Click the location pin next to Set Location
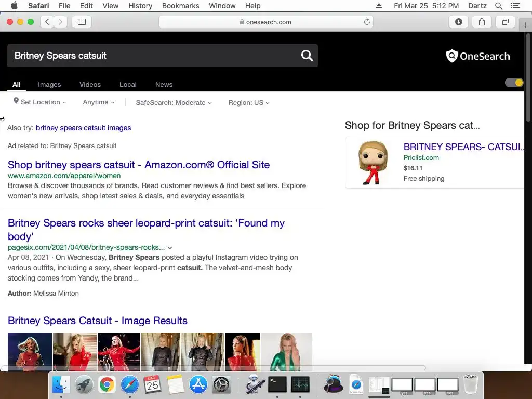532x399 pixels. tap(16, 101)
